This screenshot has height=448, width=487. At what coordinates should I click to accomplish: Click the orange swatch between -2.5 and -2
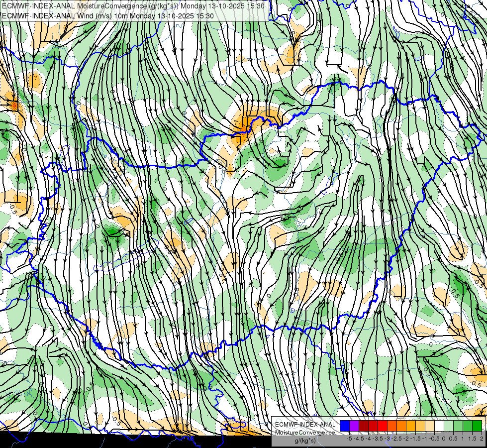pos(401,426)
